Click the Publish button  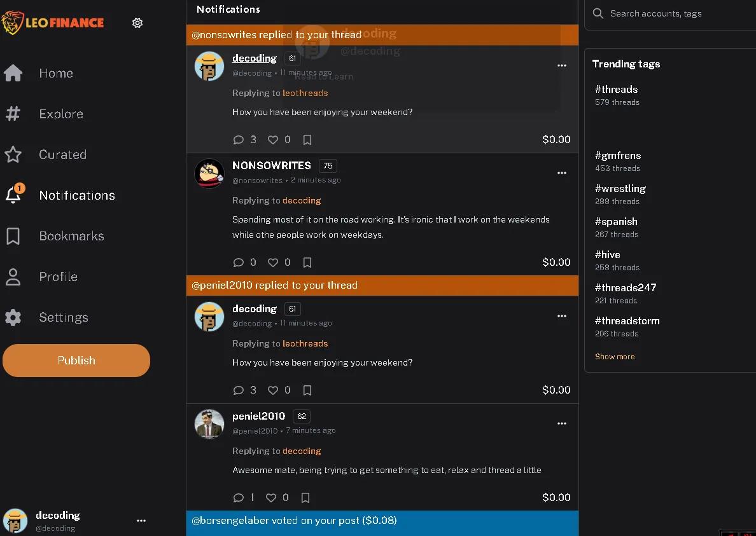[76, 361]
